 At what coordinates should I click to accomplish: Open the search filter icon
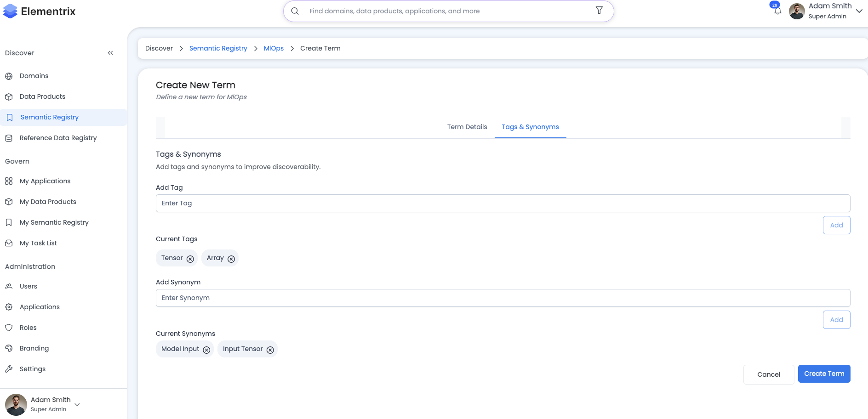pyautogui.click(x=599, y=10)
